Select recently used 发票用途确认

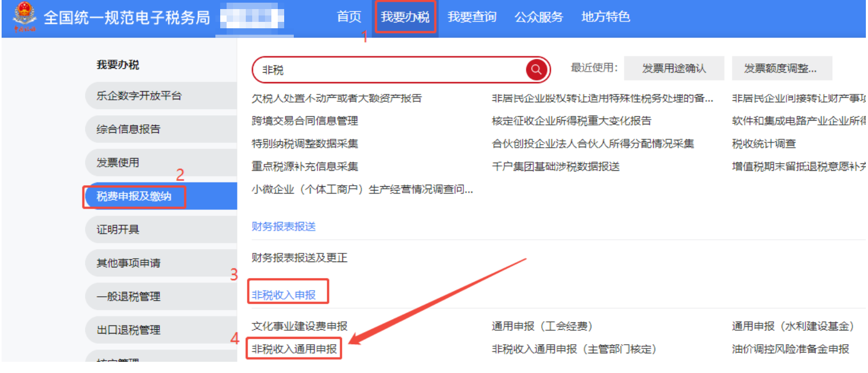674,68
